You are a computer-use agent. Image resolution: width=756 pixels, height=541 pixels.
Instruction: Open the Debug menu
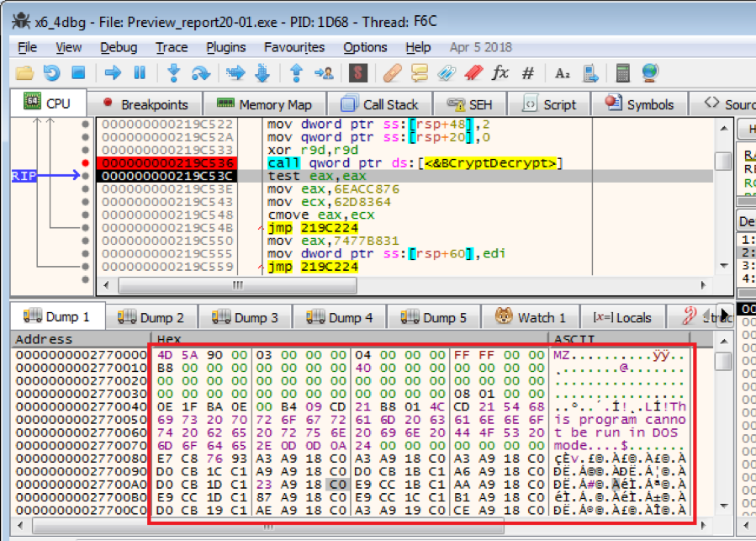pos(119,47)
